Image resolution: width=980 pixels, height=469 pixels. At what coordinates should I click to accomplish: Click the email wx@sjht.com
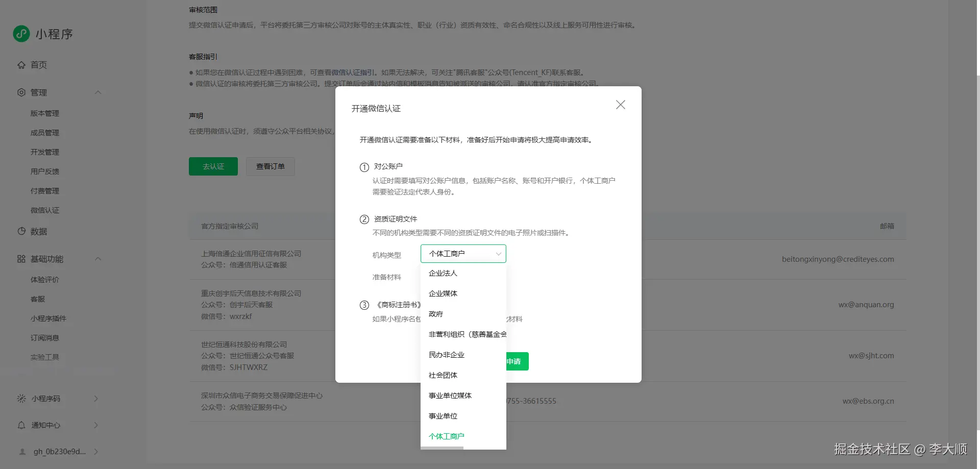871,356
